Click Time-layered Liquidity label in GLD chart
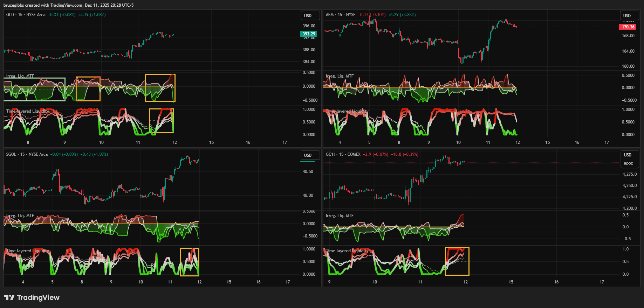This screenshot has height=308, width=644. pyautogui.click(x=28, y=111)
